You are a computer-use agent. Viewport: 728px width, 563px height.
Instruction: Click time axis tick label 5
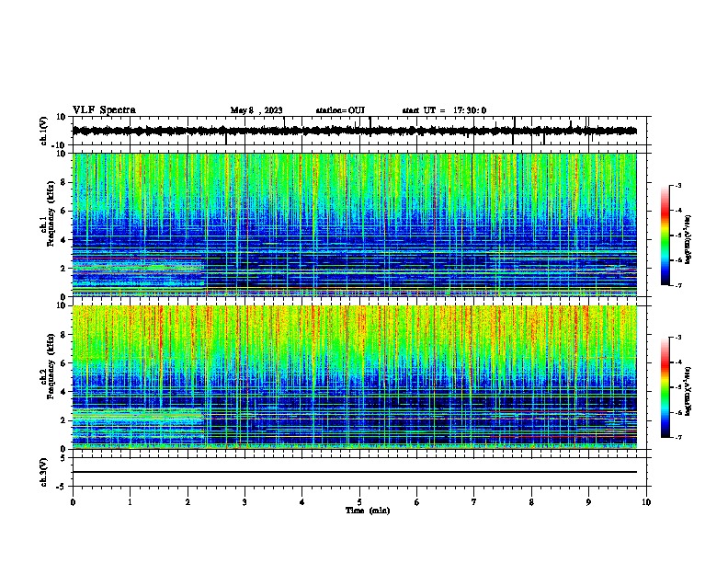coord(359,502)
